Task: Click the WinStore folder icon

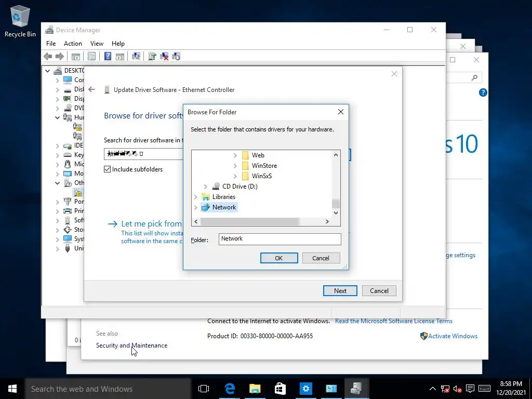Action: click(245, 166)
